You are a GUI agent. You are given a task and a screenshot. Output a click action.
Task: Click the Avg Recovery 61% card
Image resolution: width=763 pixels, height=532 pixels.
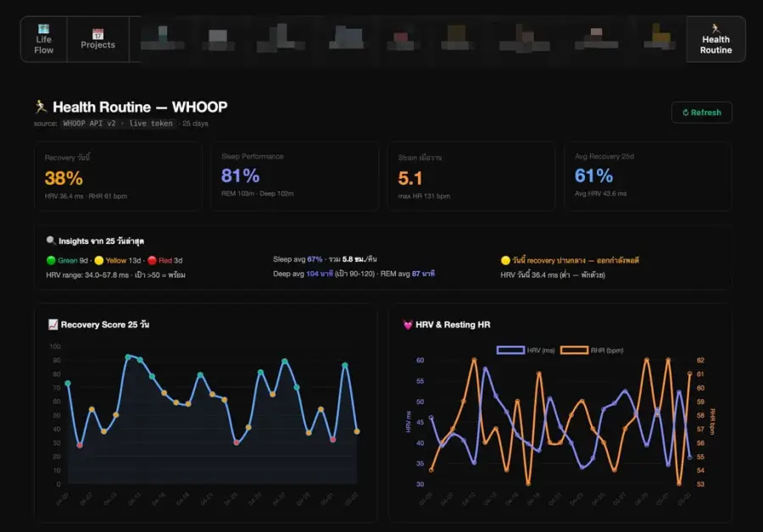649,176
